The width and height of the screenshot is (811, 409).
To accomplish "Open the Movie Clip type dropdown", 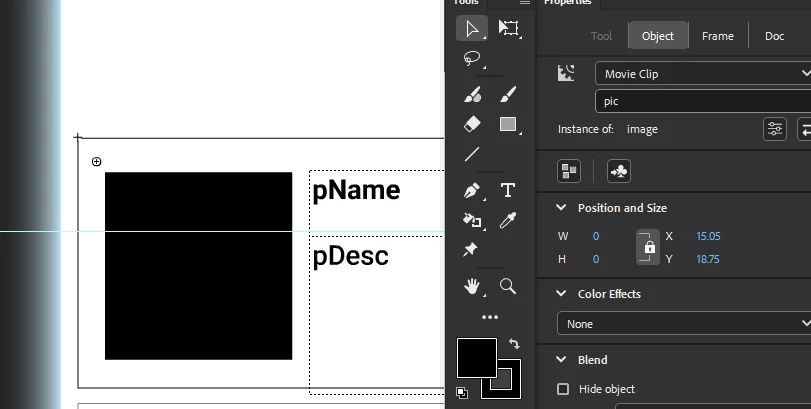I will 703,73.
